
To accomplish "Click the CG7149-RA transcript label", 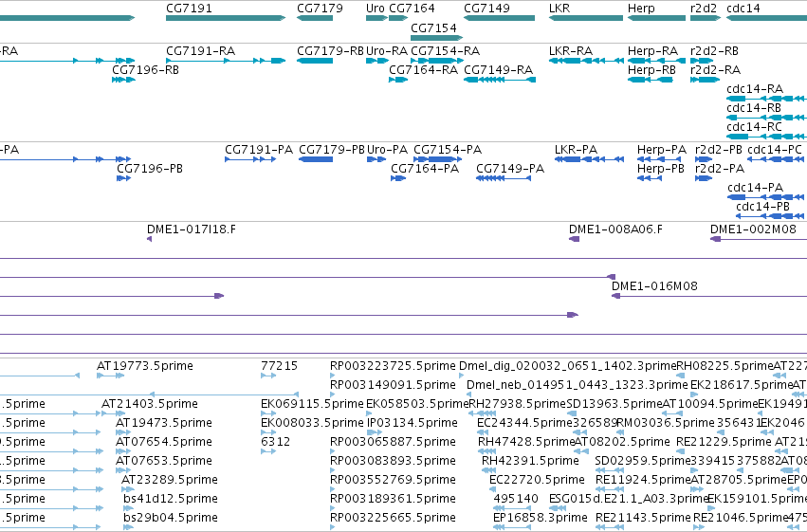I will pyautogui.click(x=498, y=70).
